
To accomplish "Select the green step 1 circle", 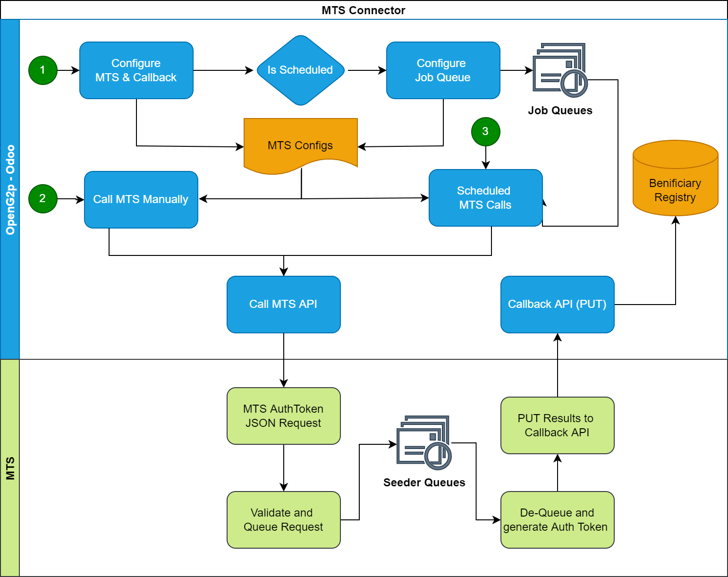I will point(43,70).
